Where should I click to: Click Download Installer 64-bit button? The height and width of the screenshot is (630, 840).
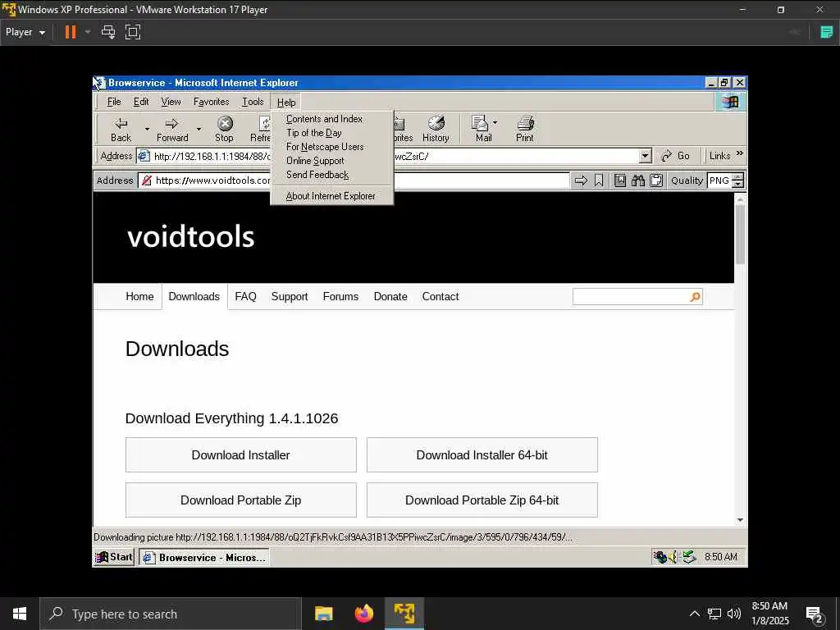(482, 454)
